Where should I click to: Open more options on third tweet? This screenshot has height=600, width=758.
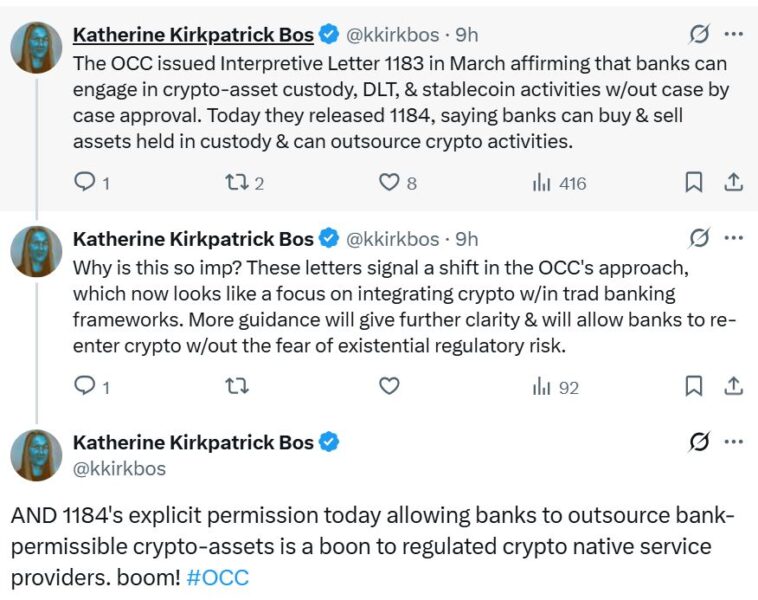(733, 442)
